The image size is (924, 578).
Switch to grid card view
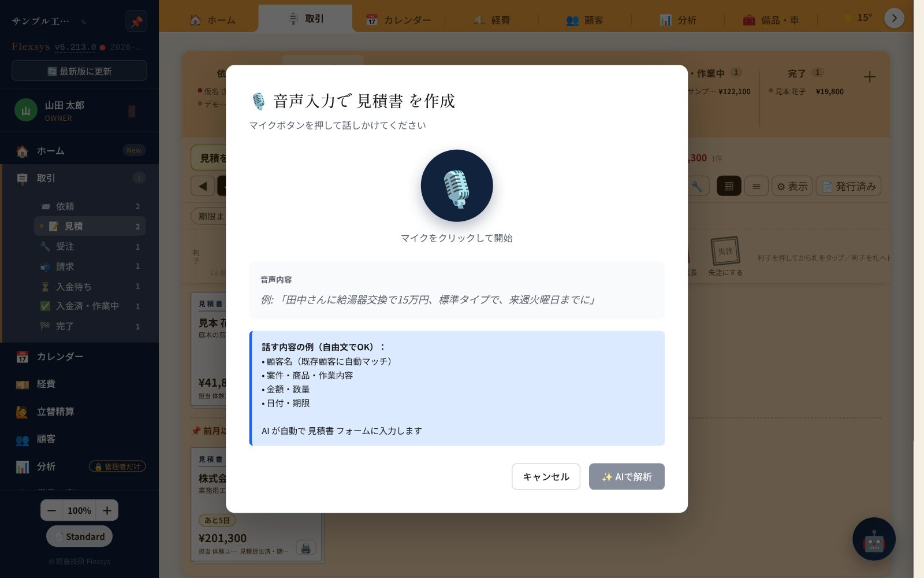click(x=729, y=186)
